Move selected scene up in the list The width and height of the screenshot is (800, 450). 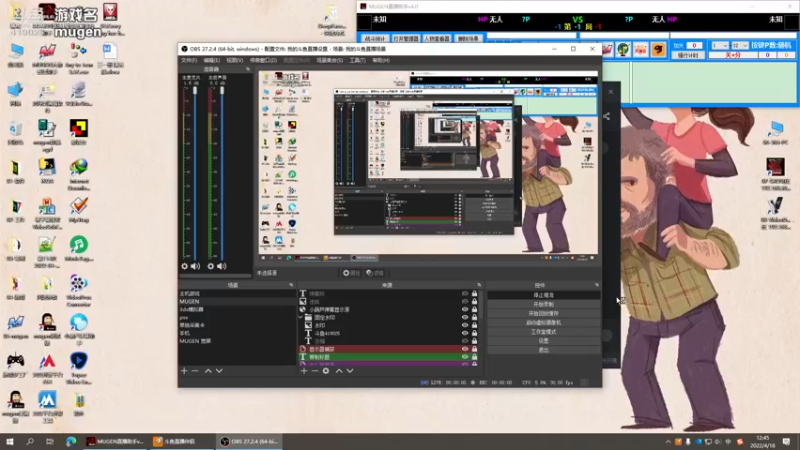pyautogui.click(x=208, y=371)
